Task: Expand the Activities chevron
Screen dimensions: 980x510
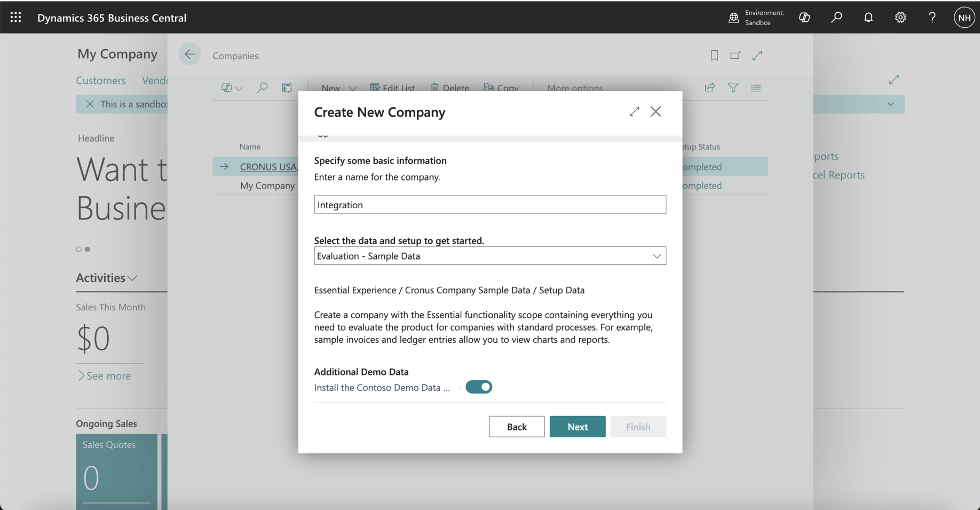Action: [132, 278]
